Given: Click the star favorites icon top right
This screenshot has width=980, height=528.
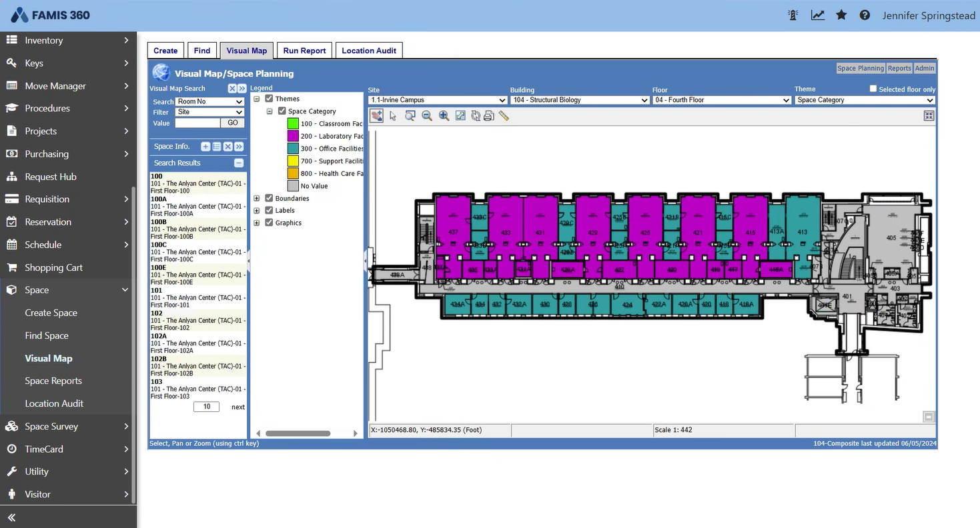Looking at the screenshot, I should pos(841,15).
